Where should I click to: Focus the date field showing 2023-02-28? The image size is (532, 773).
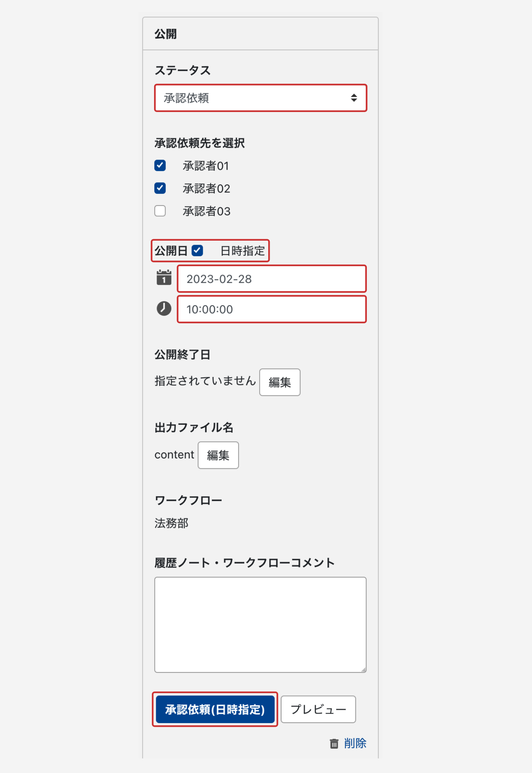click(272, 279)
